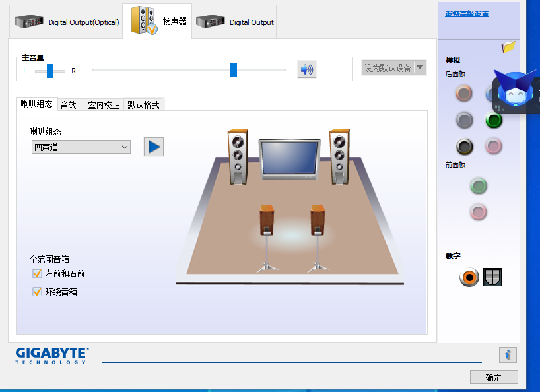Image resolution: width=540 pixels, height=392 pixels.
Task: Expand the 设为默认设备 dropdown arrow
Action: pyautogui.click(x=420, y=68)
